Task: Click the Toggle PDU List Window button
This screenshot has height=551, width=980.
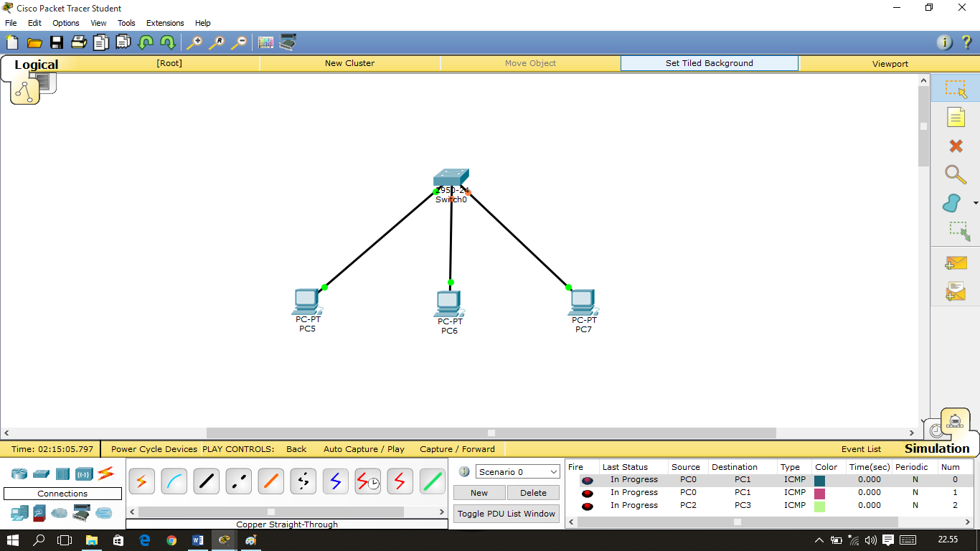Action: point(506,513)
